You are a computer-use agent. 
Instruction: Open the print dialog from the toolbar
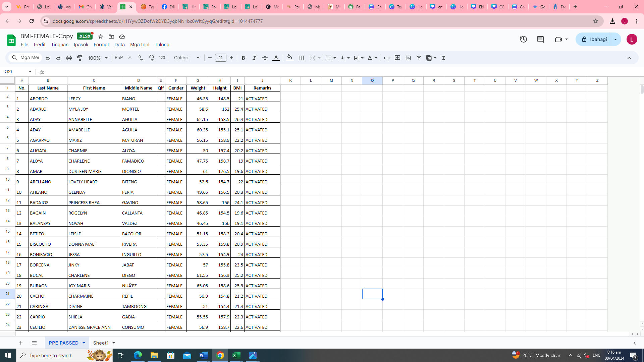69,58
